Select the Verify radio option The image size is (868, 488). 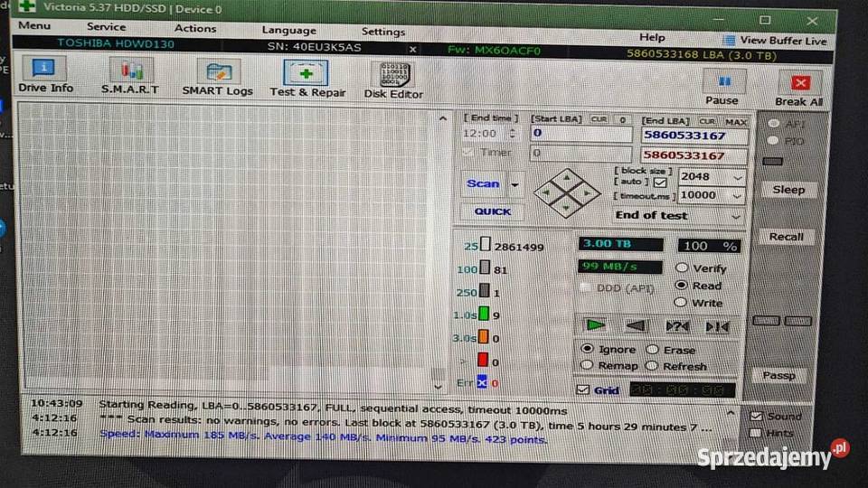(682, 268)
